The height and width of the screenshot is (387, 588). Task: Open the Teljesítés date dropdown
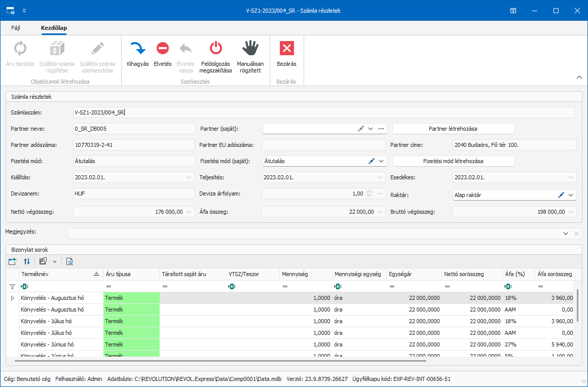(380, 178)
